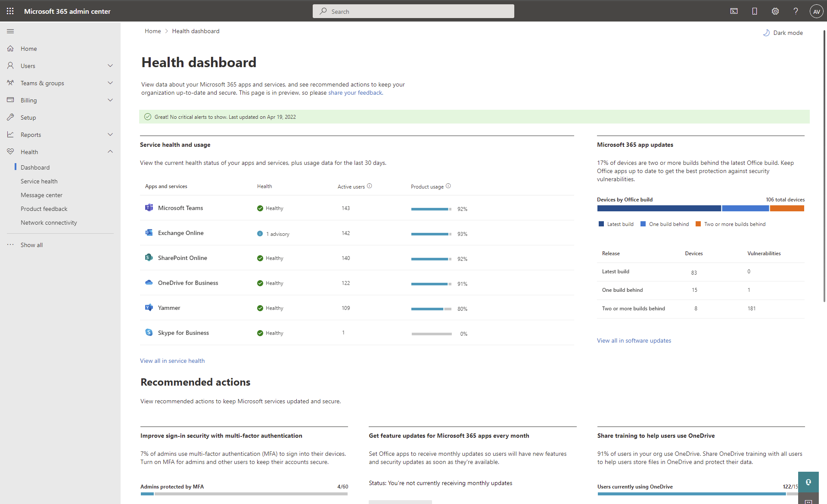Click the Show all sidebar link
Image resolution: width=827 pixels, height=504 pixels.
coord(31,244)
